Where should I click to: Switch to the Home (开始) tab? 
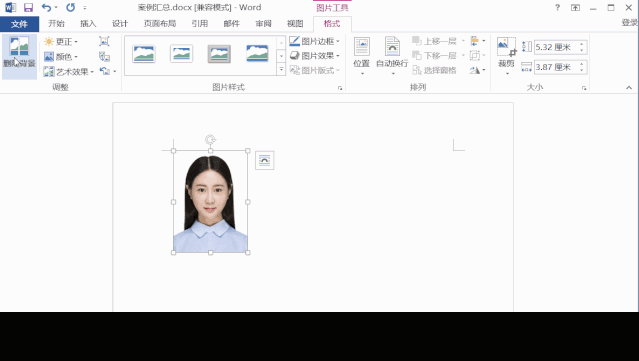point(56,24)
